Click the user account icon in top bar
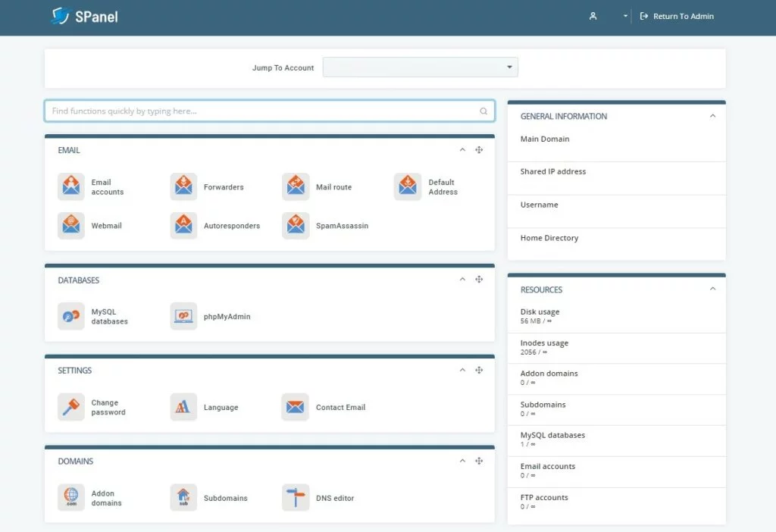The height and width of the screenshot is (532, 776). click(x=593, y=15)
